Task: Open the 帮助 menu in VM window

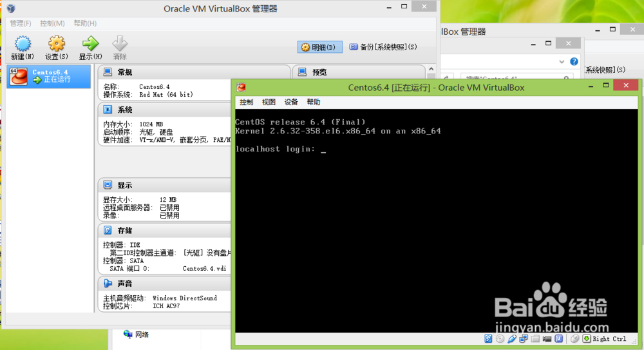Action: [x=314, y=102]
